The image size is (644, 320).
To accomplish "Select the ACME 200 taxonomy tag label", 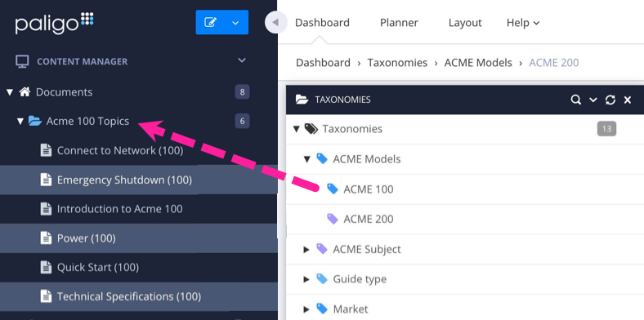I will click(x=369, y=219).
